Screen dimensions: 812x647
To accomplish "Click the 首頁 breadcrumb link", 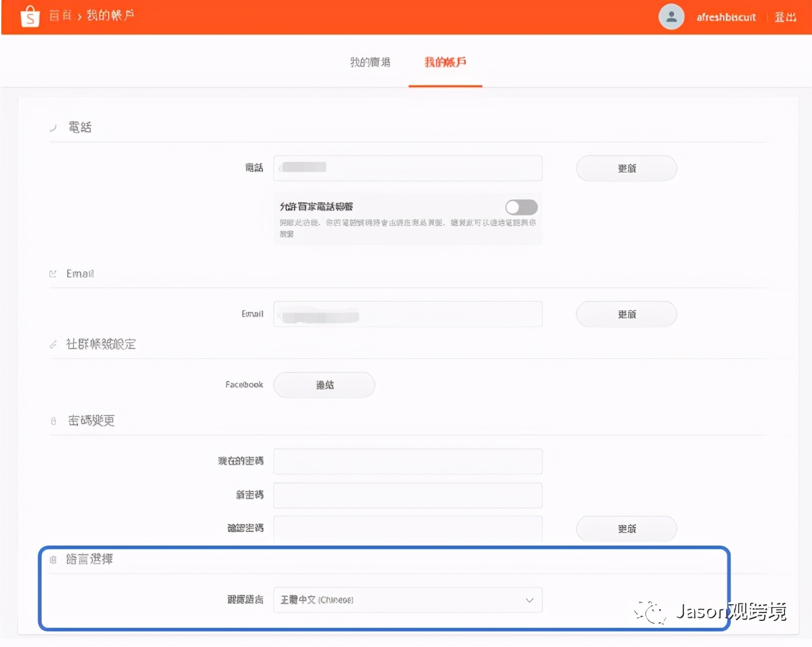I will 60,16.
